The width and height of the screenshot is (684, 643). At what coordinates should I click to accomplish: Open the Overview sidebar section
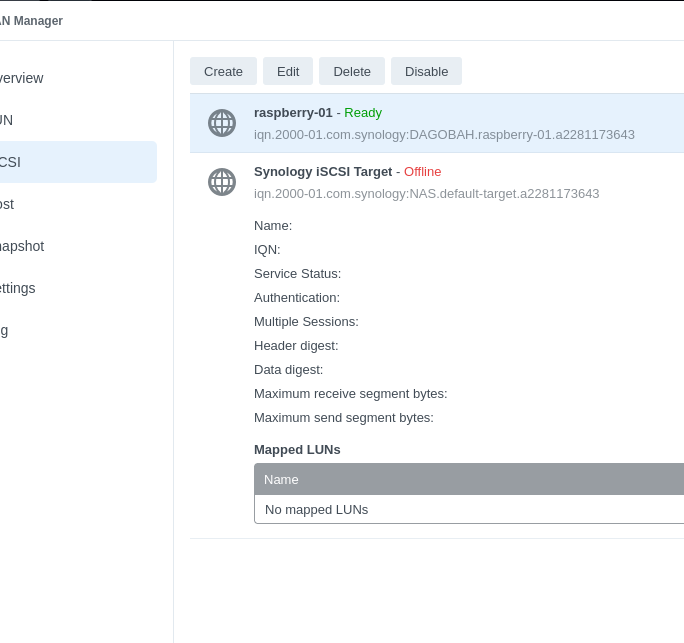point(21,78)
